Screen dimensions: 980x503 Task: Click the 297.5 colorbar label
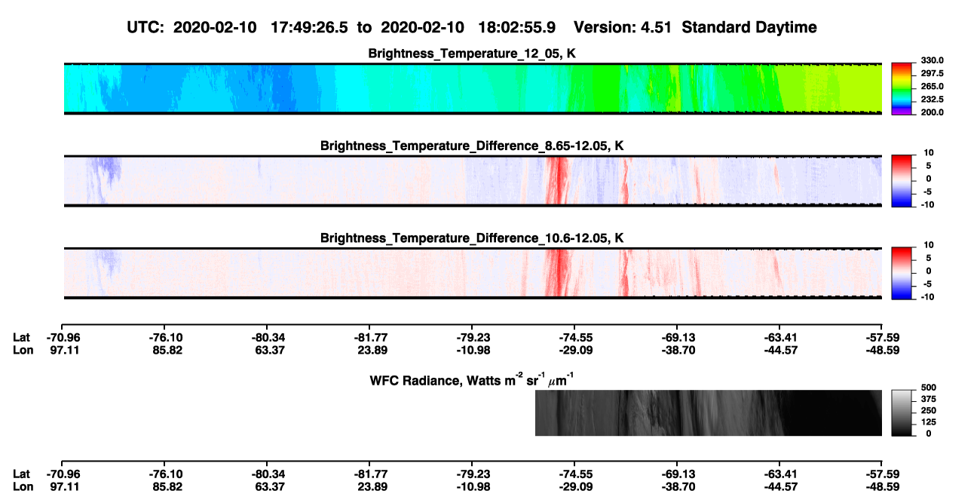(932, 73)
